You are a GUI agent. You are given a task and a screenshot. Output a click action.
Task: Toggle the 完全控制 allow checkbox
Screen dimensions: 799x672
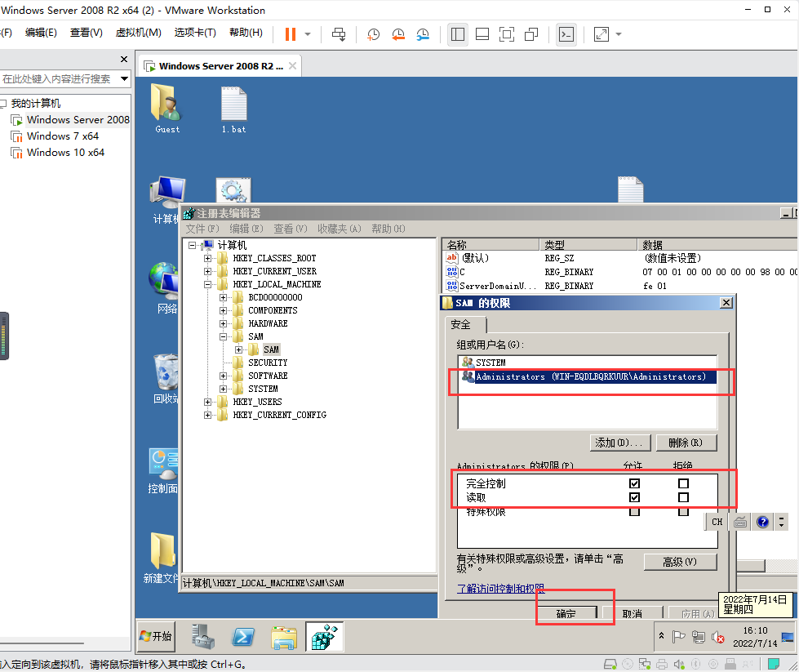click(634, 483)
